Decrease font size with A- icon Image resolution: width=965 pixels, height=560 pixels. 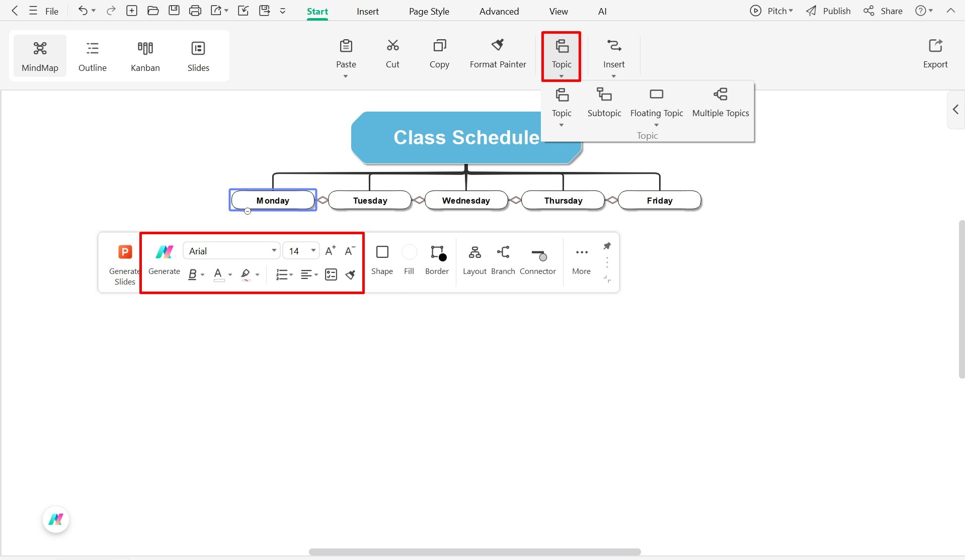(x=350, y=251)
